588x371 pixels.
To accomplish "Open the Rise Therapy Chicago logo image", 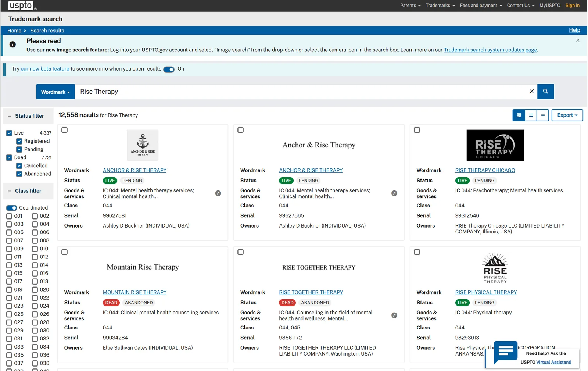I will tap(495, 145).
